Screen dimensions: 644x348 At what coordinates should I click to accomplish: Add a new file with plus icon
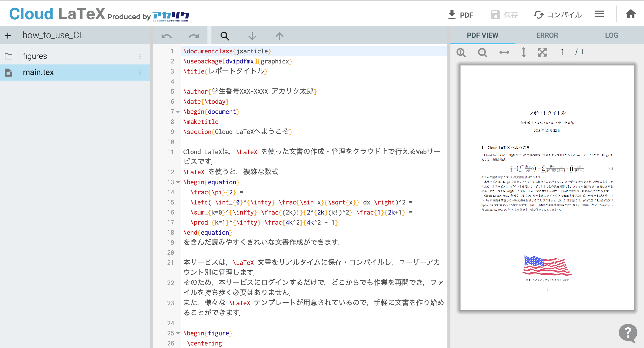coord(8,36)
